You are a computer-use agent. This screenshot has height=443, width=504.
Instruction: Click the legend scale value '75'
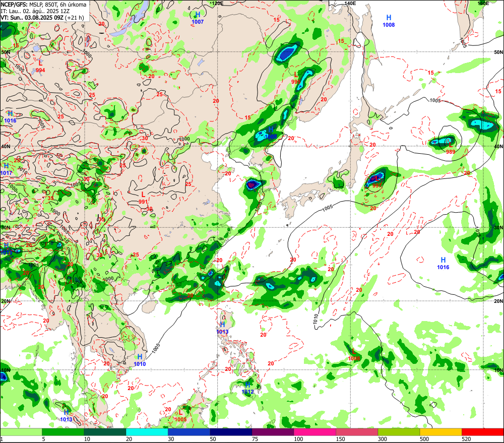[x=255, y=439]
